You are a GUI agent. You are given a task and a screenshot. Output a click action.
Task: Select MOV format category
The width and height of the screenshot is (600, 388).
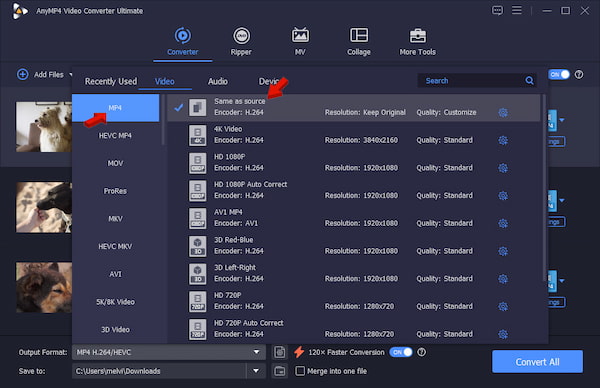(116, 163)
